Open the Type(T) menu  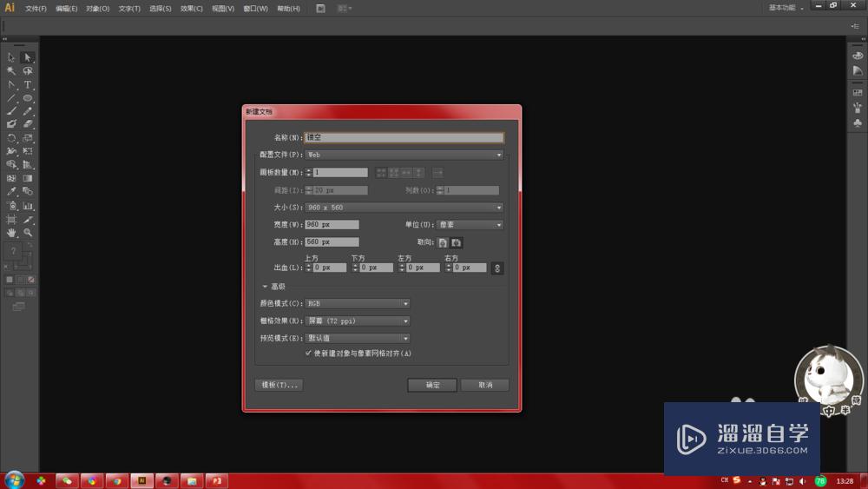(129, 9)
